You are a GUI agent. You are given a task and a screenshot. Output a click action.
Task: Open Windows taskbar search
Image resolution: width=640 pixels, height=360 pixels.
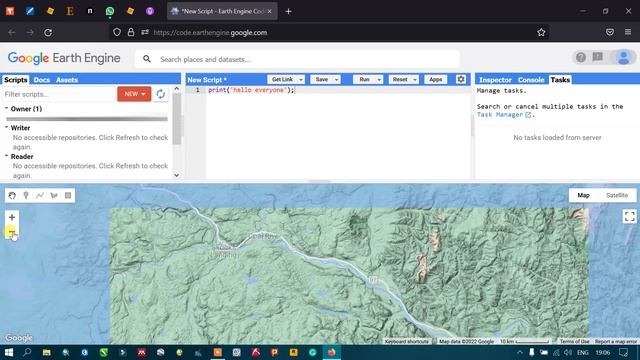coord(27,352)
